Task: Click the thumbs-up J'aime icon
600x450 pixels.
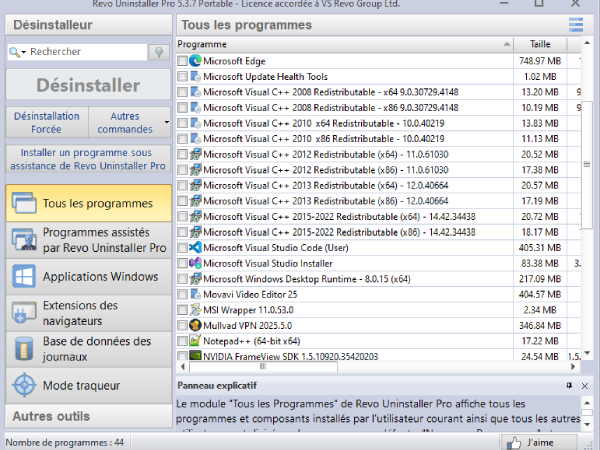Action: 514,443
